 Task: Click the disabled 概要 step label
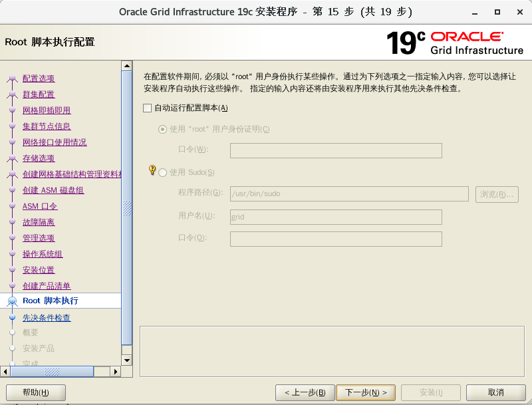click(x=30, y=333)
